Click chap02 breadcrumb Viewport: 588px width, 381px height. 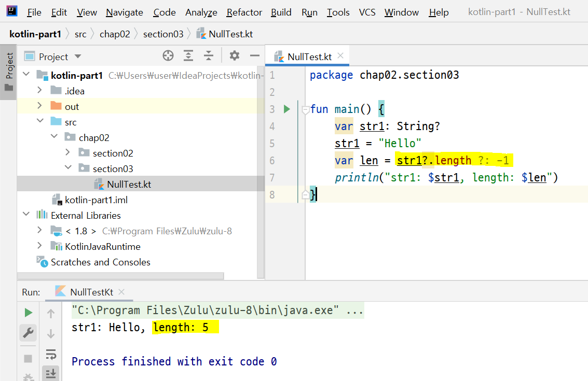coord(115,34)
